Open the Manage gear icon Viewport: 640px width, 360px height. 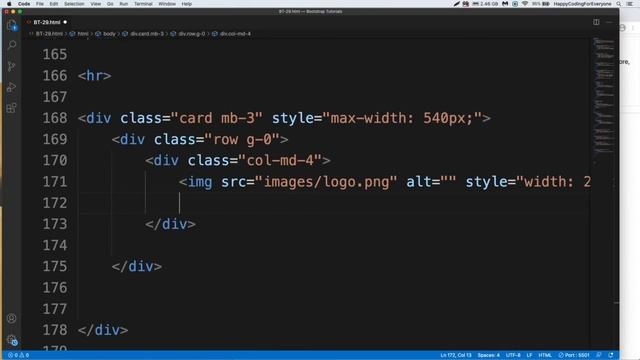(x=12, y=340)
